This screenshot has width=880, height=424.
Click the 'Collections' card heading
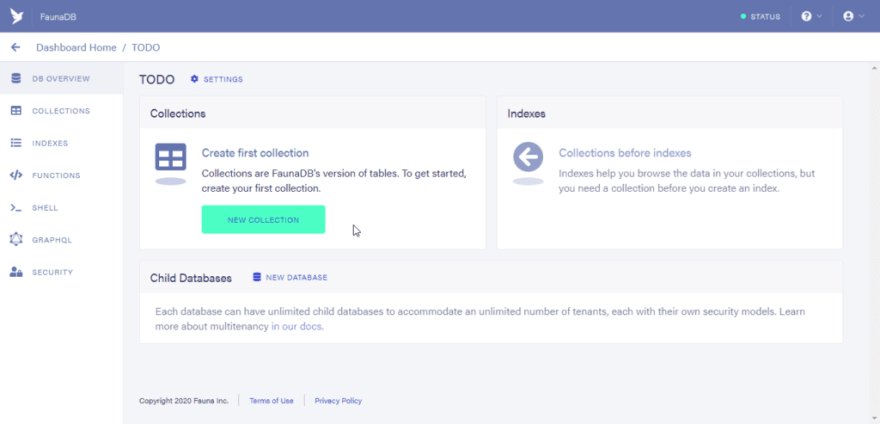pos(178,113)
